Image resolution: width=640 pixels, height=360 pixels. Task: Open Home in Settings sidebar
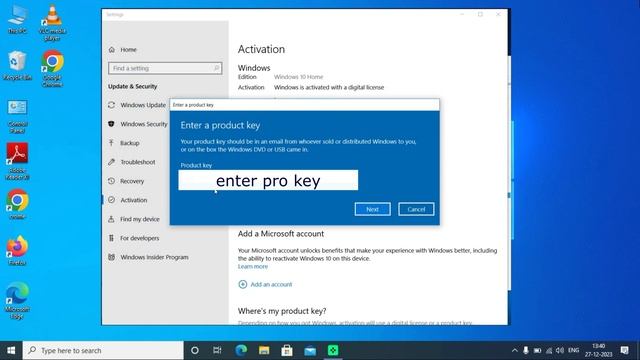tap(128, 49)
